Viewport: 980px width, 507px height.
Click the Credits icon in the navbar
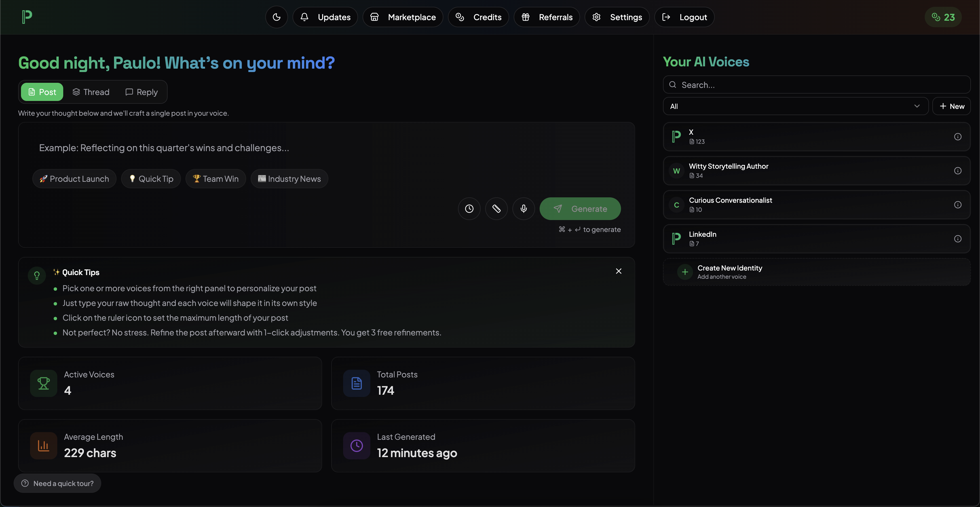[460, 17]
